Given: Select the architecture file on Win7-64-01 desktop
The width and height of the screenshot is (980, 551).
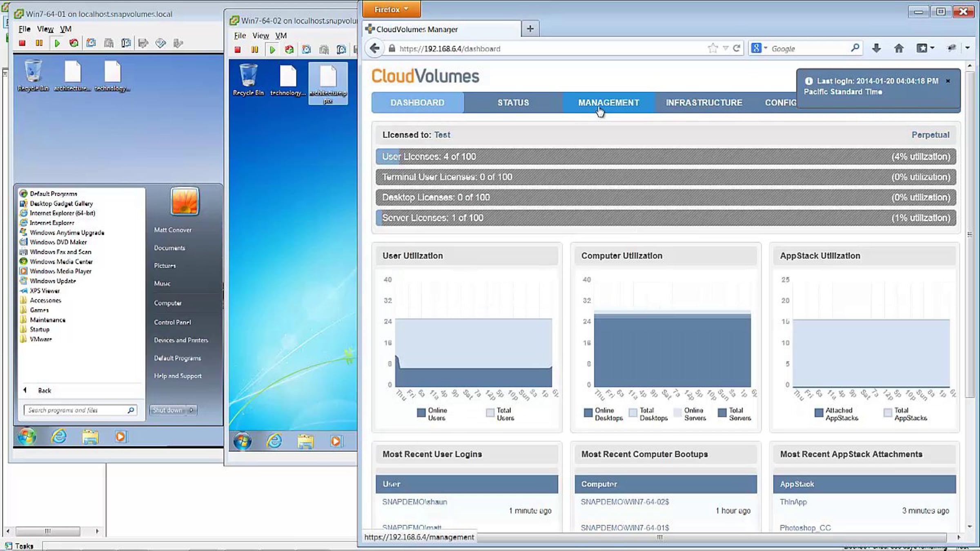Looking at the screenshot, I should [x=73, y=76].
